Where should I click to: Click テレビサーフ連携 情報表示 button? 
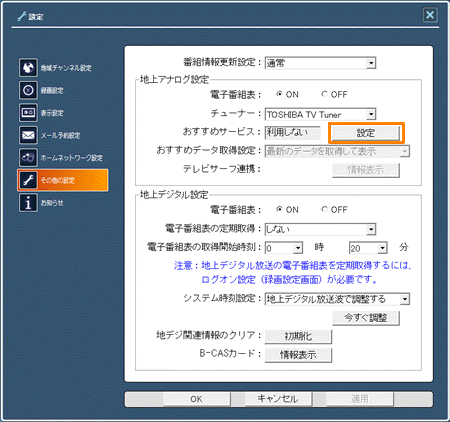tap(366, 170)
